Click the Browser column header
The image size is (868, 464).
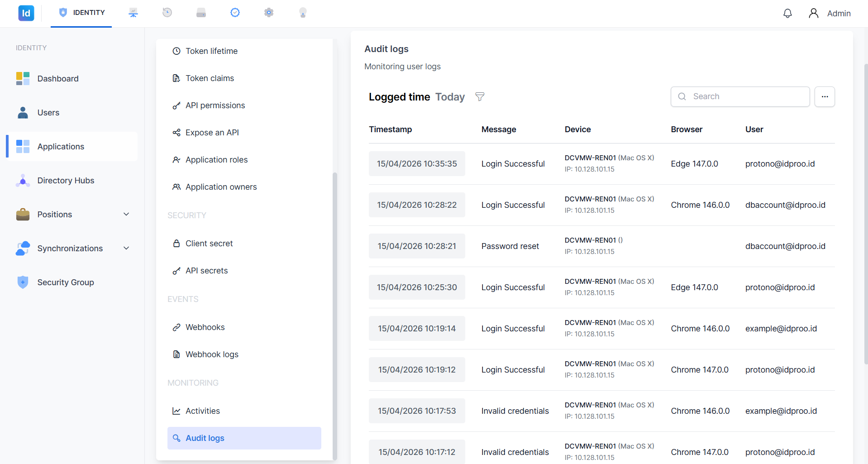[687, 129]
